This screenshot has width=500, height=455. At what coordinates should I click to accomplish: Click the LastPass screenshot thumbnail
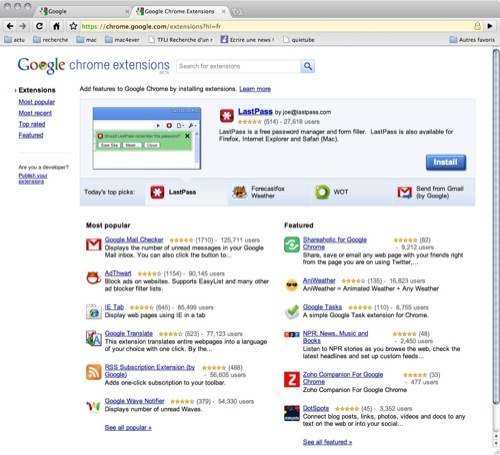(x=147, y=138)
